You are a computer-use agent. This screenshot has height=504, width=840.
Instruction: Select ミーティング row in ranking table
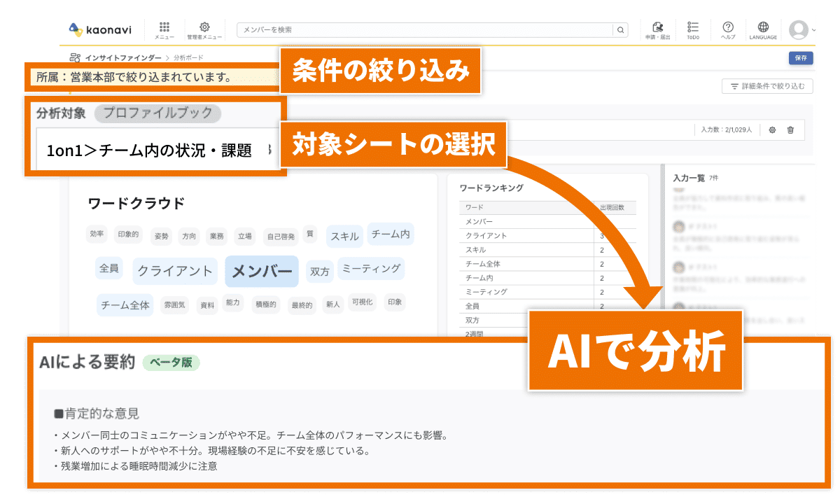click(547, 292)
